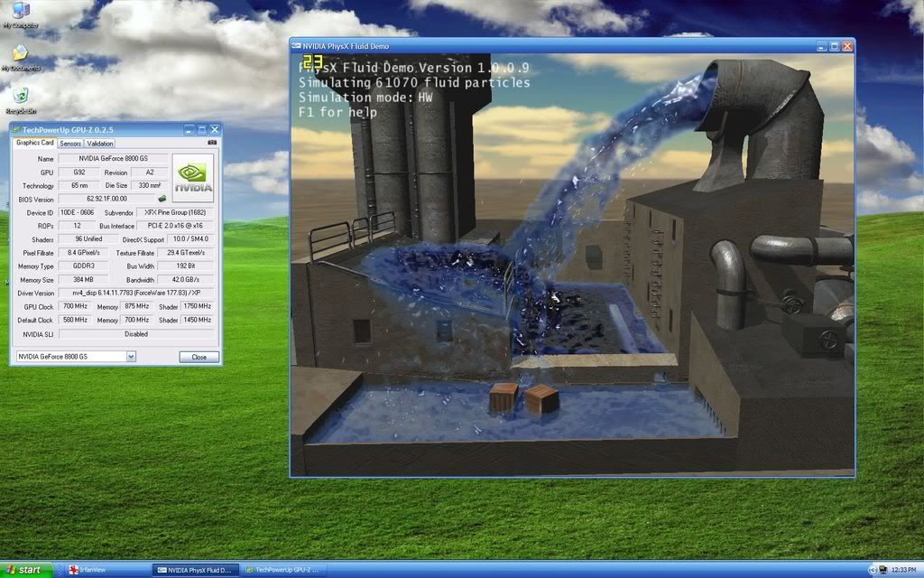This screenshot has width=924, height=578.
Task: Open the Windows start menu
Action: [26, 570]
